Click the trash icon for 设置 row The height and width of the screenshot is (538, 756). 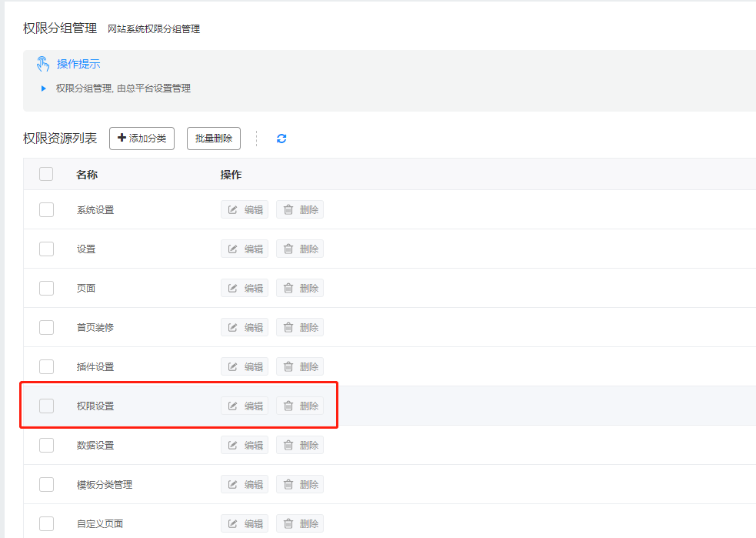pos(288,249)
